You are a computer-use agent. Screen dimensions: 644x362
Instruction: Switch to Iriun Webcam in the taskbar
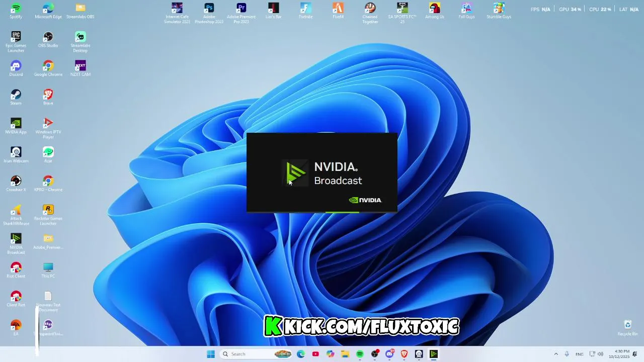[x=419, y=354]
